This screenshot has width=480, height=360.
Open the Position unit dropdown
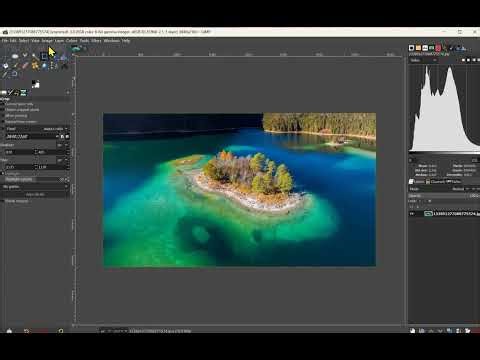click(x=63, y=145)
